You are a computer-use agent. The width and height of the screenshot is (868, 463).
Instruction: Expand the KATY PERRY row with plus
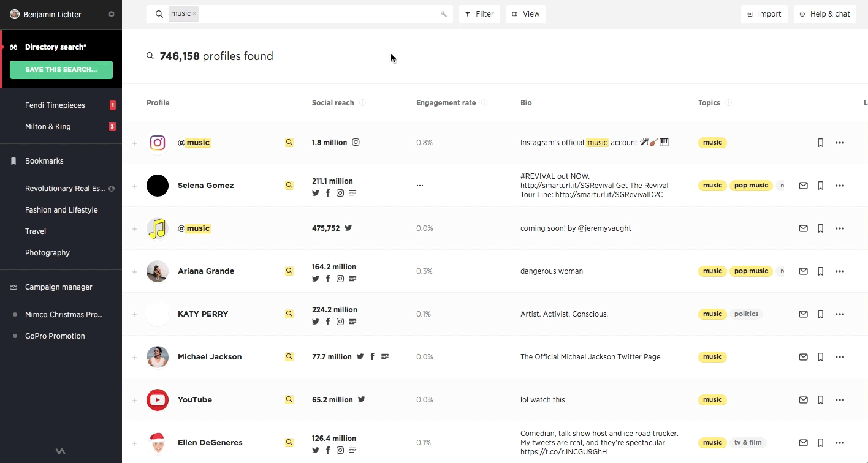[134, 315]
